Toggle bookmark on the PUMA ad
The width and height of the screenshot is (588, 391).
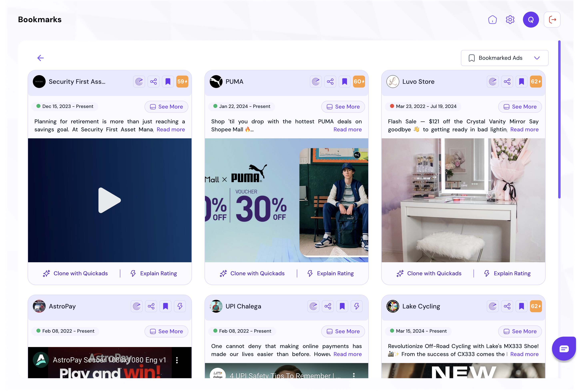345,82
